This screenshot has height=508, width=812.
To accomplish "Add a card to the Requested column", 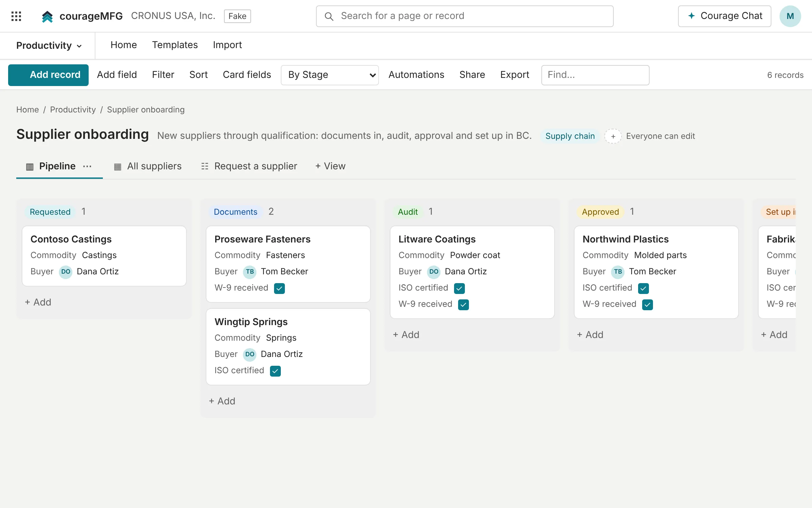I will pyautogui.click(x=38, y=302).
